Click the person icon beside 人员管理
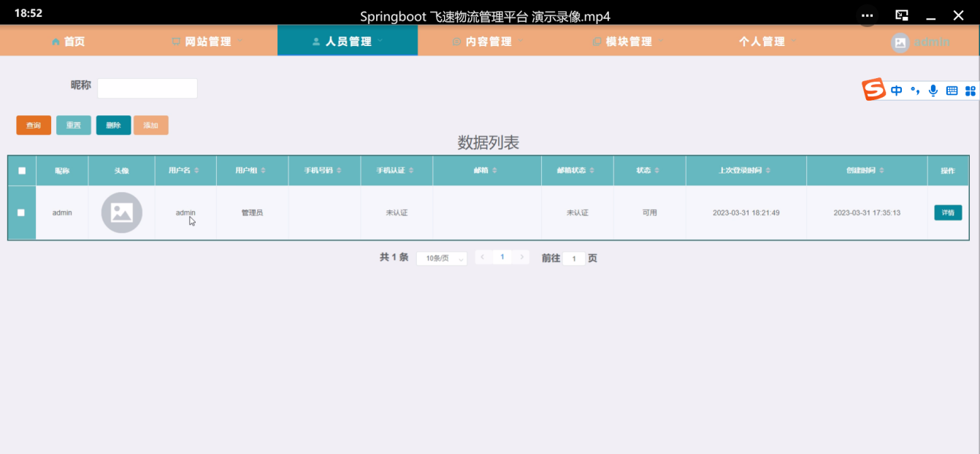 point(316,42)
